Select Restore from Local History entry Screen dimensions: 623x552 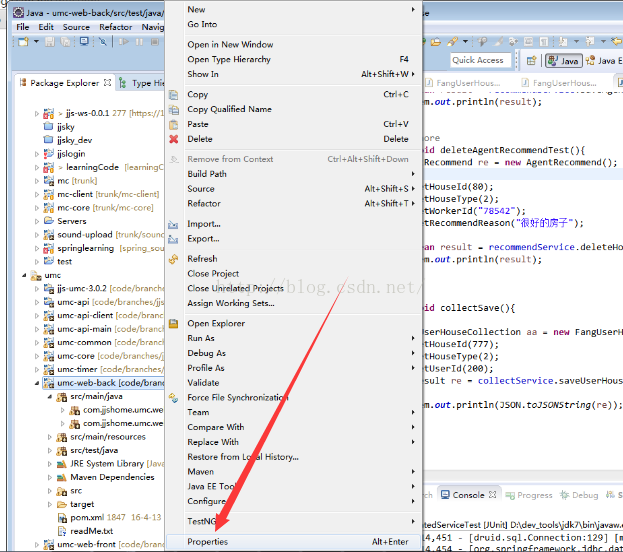293,457
